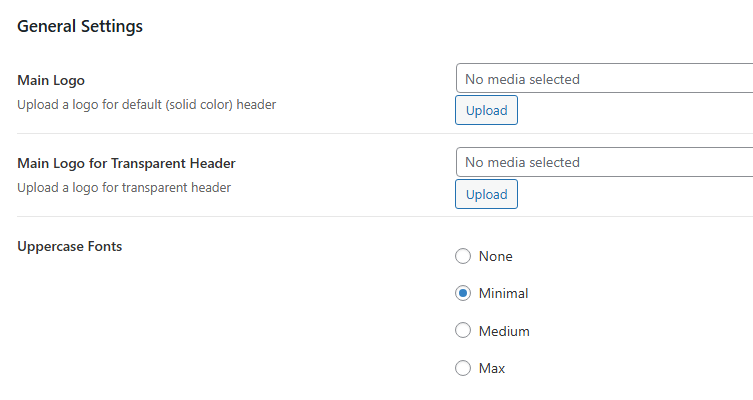
Task: Click the "Minimal" option label text
Action: (503, 294)
